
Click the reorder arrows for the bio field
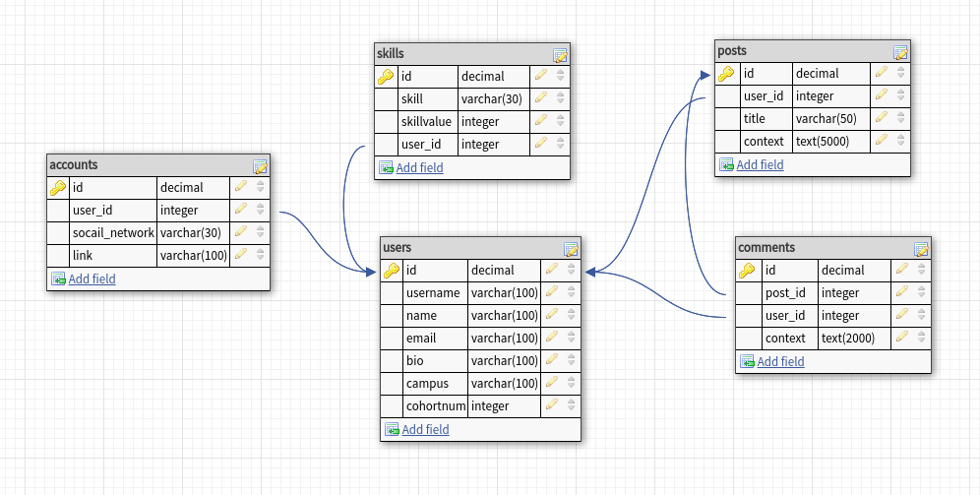coord(572,360)
